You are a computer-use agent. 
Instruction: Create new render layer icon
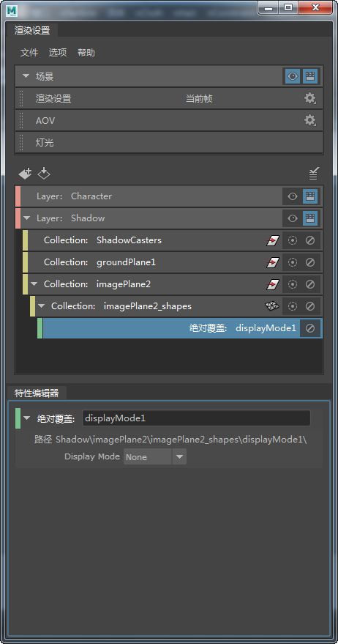coord(25,174)
